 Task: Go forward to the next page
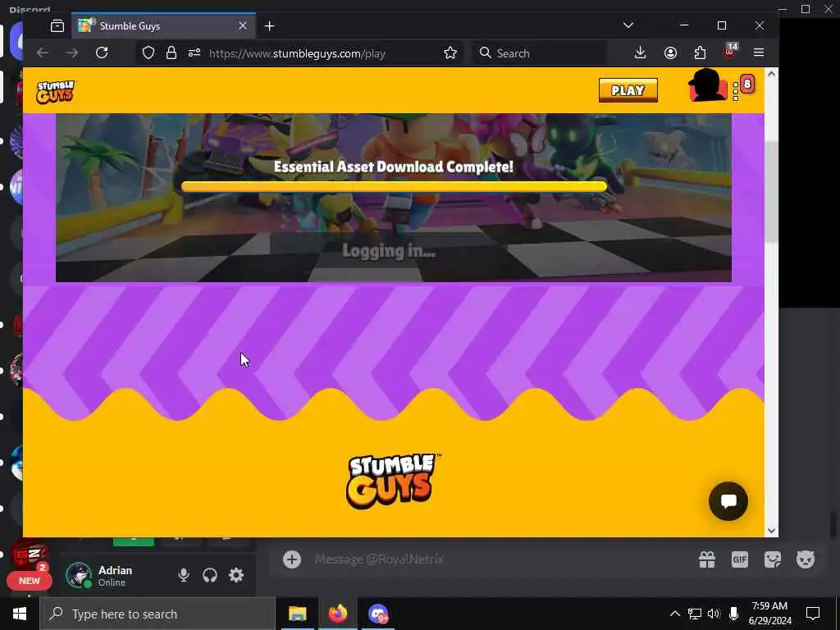click(72, 53)
